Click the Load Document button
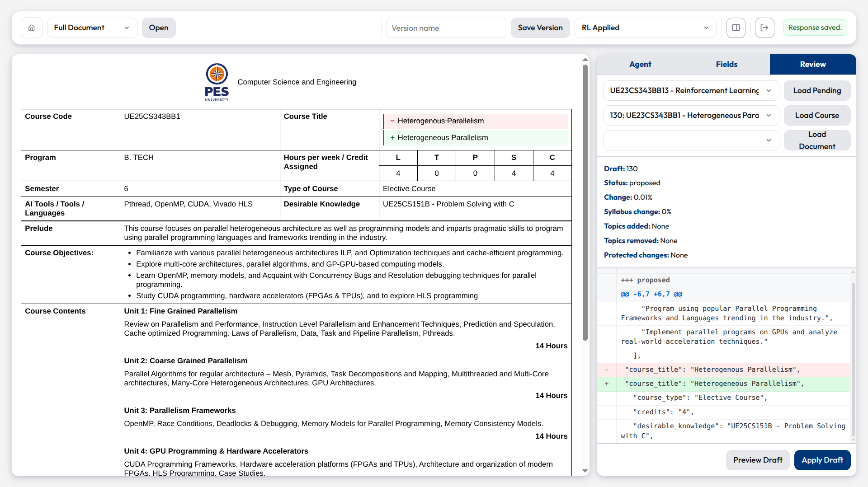This screenshot has width=868, height=487. click(817, 140)
